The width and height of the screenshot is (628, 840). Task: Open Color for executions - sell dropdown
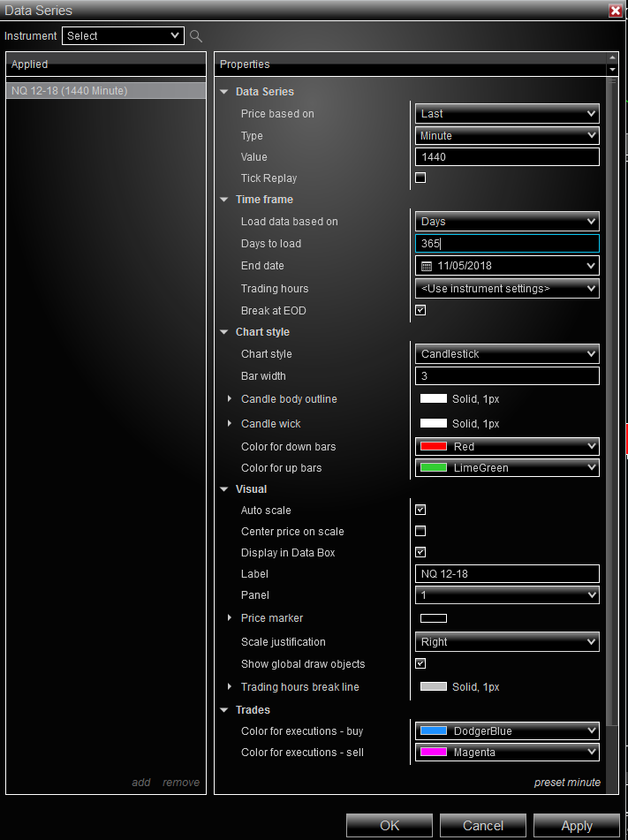pos(507,753)
